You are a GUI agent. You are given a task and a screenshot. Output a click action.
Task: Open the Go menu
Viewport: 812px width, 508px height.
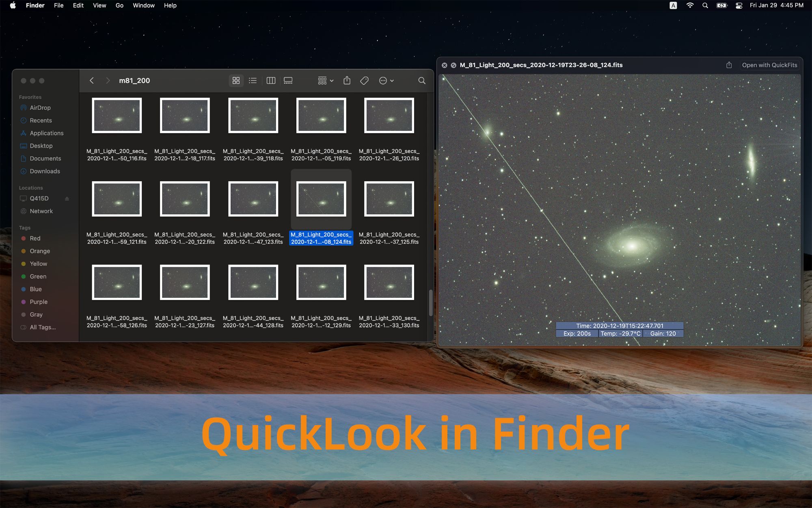119,5
